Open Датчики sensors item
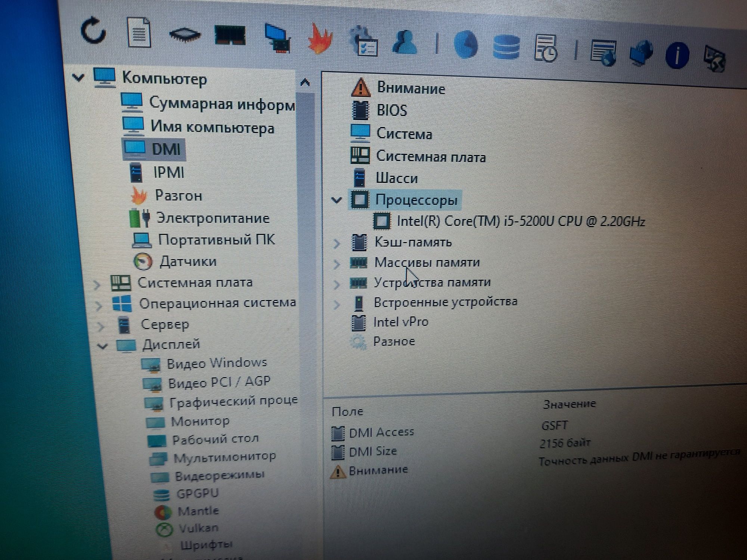The height and width of the screenshot is (560, 747). click(x=175, y=261)
